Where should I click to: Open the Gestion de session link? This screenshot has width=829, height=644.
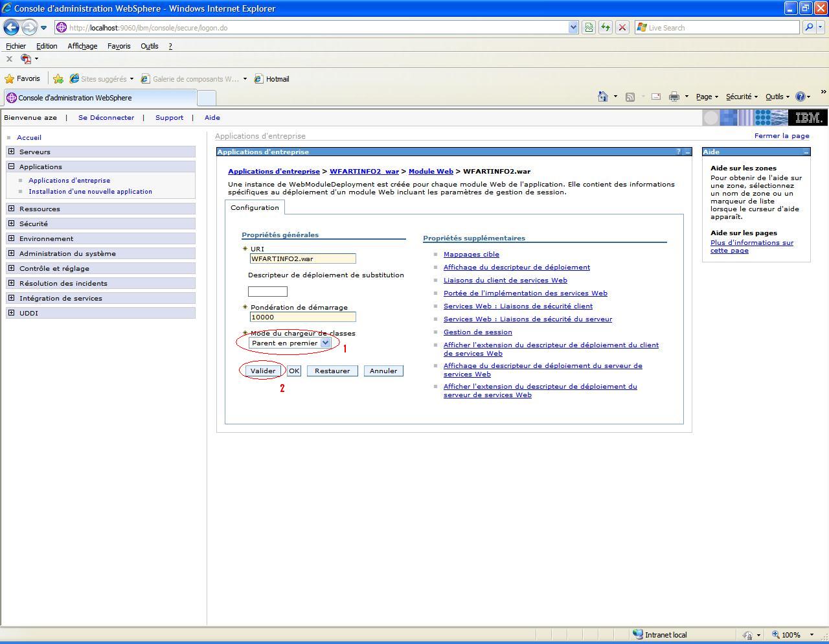coord(477,332)
